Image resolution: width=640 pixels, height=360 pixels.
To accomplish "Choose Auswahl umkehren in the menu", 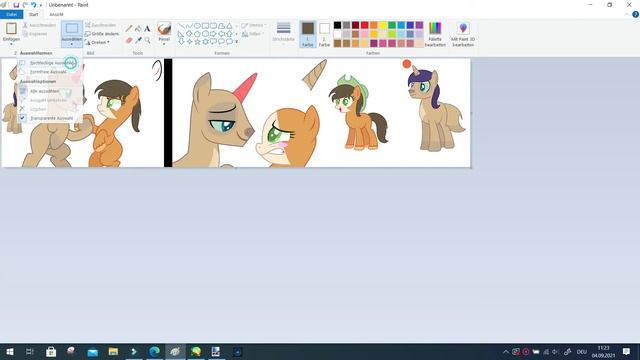I will click(x=49, y=100).
